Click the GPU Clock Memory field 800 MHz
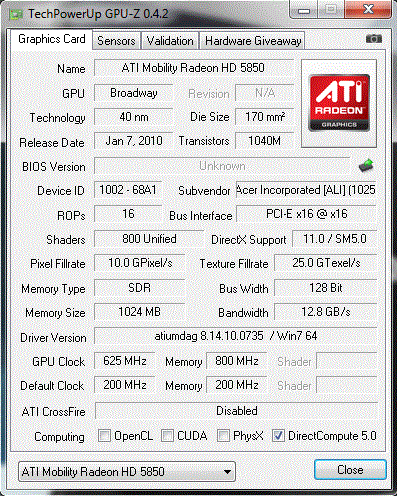This screenshot has height=496, width=397. coord(236,361)
